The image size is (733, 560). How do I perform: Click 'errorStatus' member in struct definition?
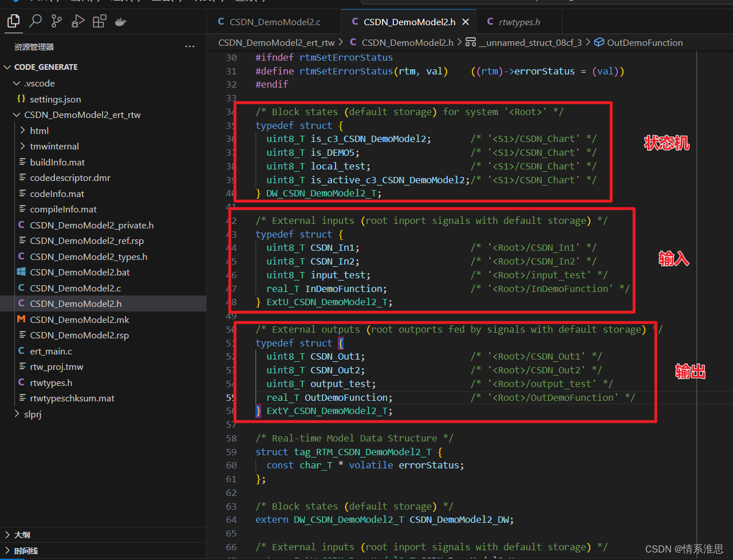tap(429, 465)
